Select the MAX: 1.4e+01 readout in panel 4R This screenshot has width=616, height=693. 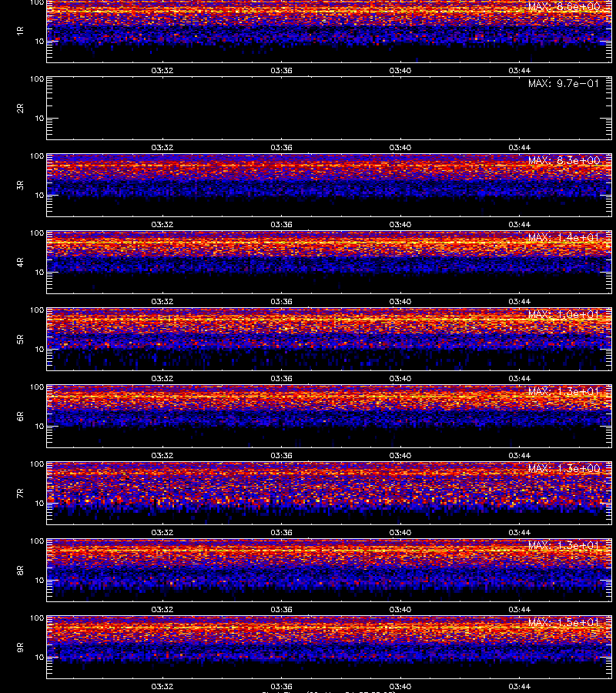(x=564, y=237)
